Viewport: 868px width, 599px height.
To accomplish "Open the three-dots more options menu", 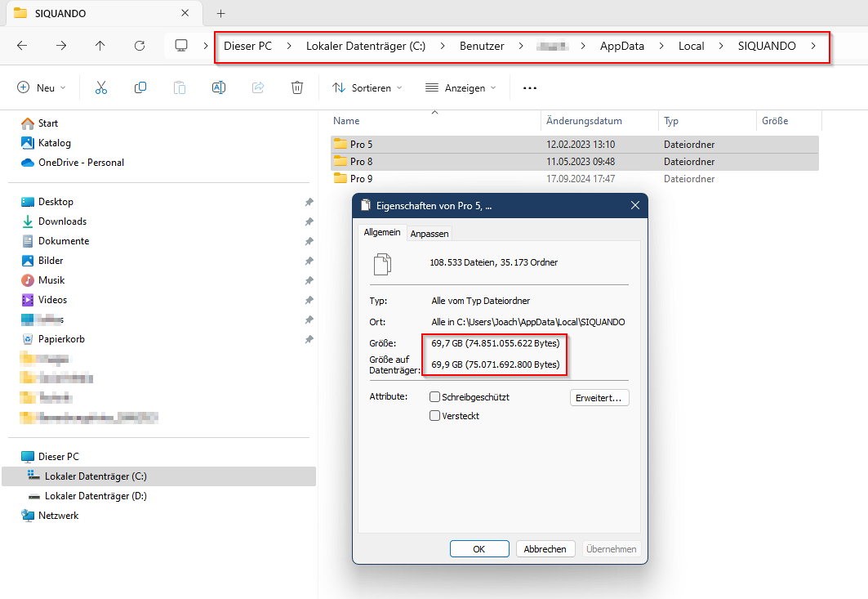I will point(530,88).
